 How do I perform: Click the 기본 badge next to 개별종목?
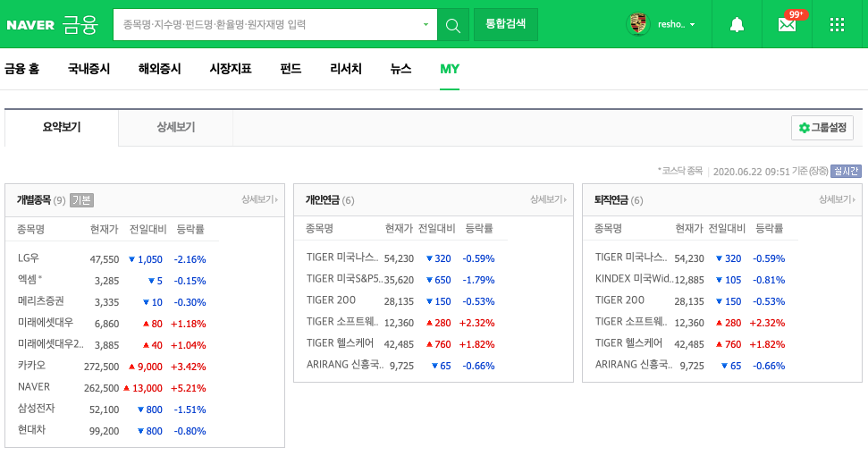pos(81,200)
